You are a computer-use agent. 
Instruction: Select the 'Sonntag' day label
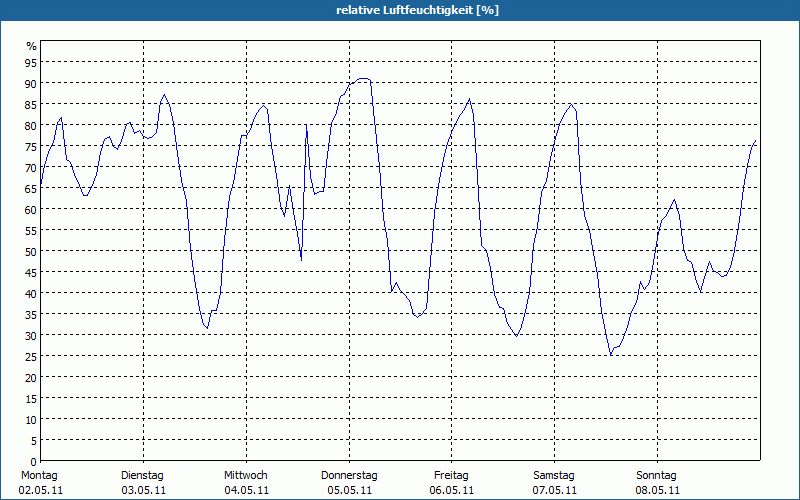pos(657,476)
